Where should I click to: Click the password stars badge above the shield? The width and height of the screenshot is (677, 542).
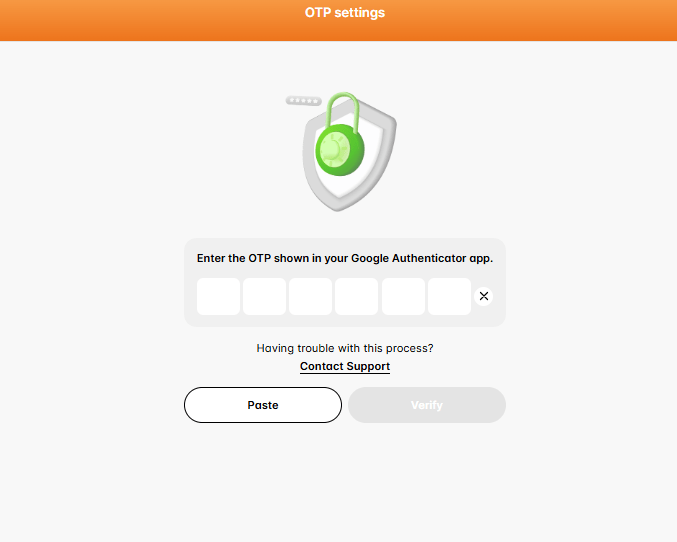tap(302, 101)
